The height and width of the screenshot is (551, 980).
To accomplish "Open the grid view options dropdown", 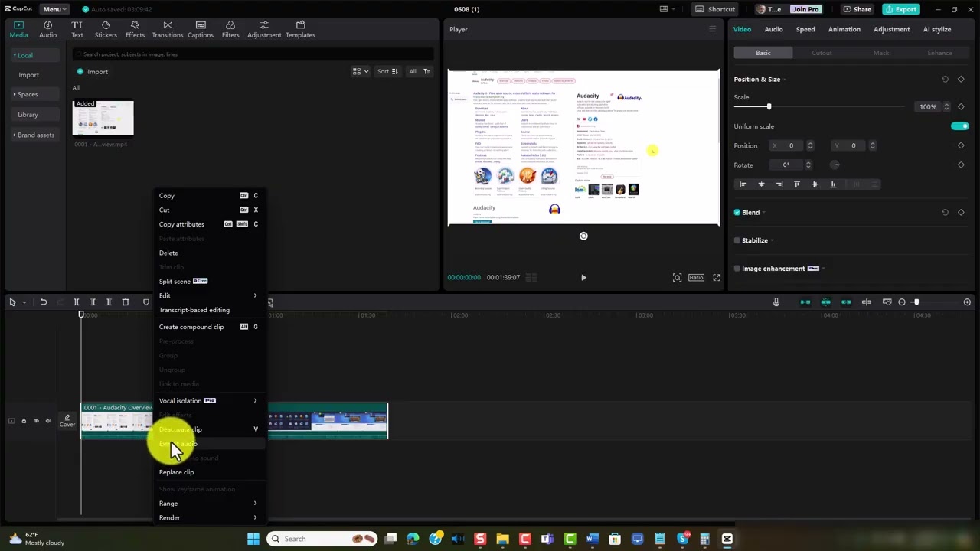I will 360,72.
